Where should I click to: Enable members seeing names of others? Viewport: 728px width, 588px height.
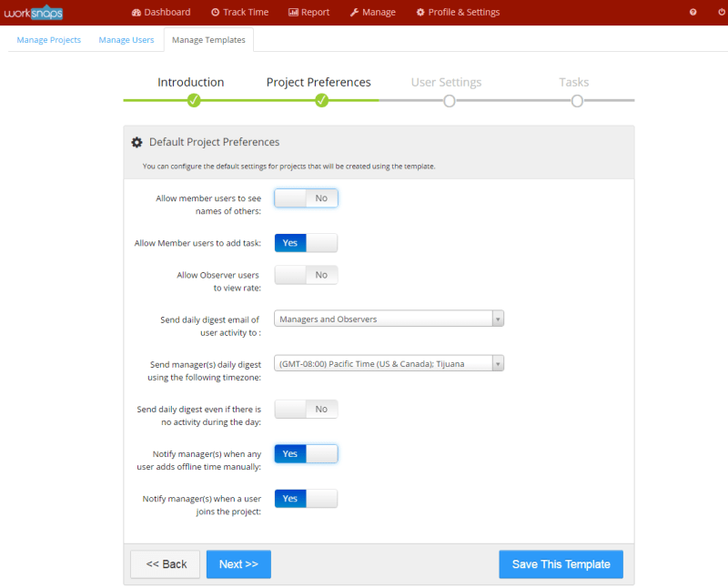tap(306, 198)
